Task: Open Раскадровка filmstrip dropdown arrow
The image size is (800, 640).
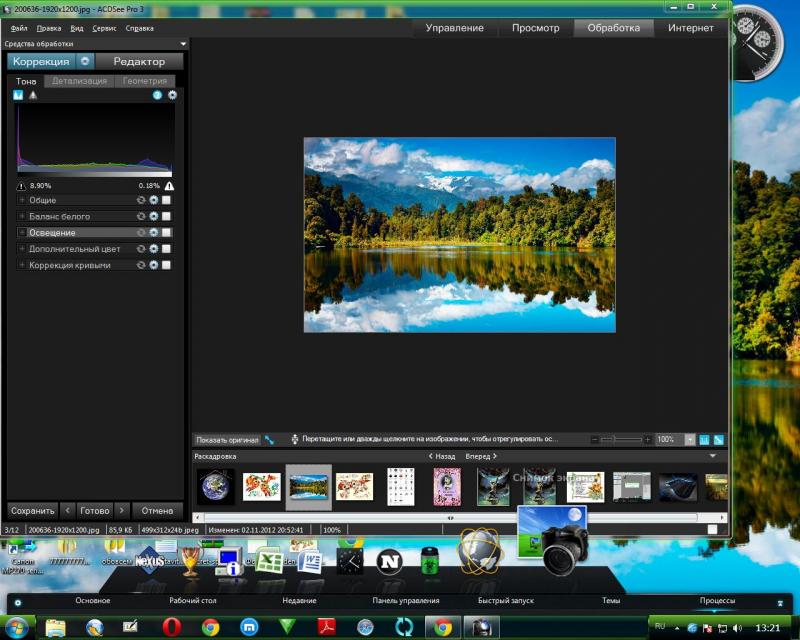Action: point(713,456)
